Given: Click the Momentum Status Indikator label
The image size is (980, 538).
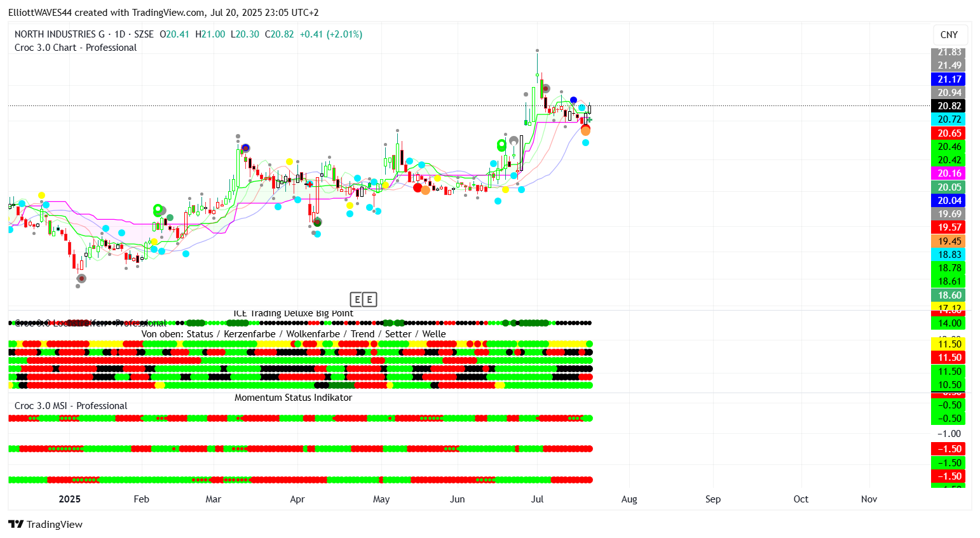Looking at the screenshot, I should pos(293,398).
